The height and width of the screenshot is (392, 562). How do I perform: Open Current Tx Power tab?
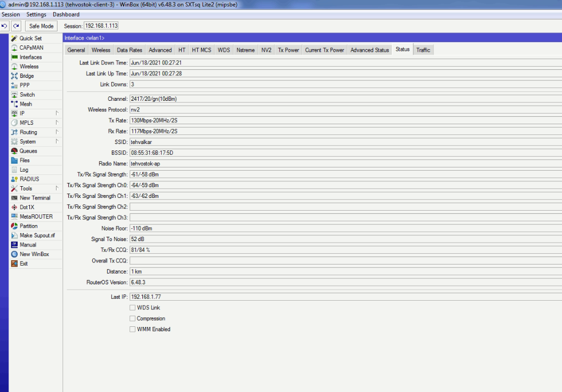(x=324, y=50)
